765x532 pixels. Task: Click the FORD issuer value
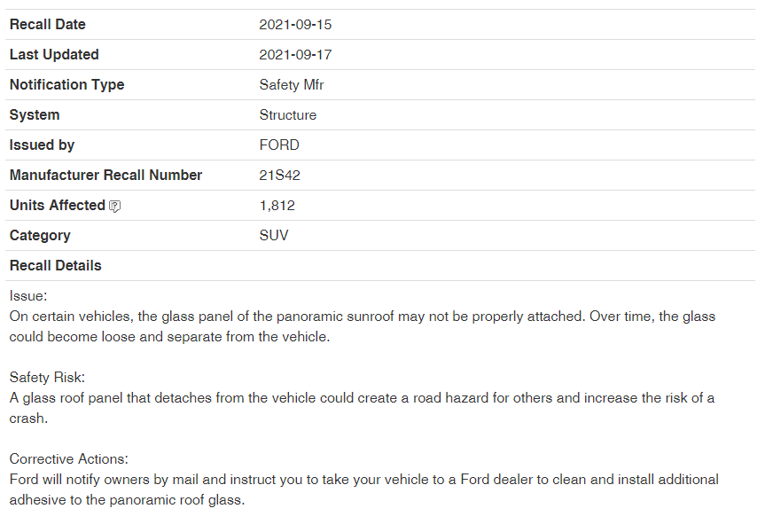point(279,145)
